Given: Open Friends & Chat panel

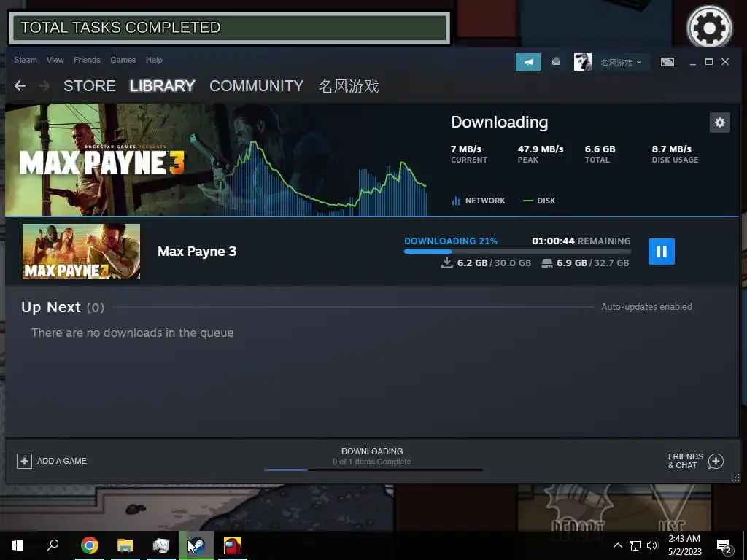Looking at the screenshot, I should coord(686,461).
